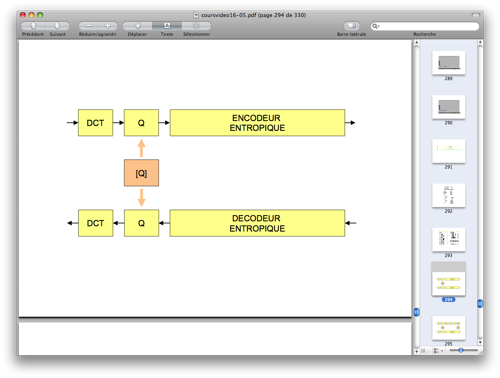Click the sidebar scroll up arrow
This screenshot has height=378, width=500.
pos(480,42)
